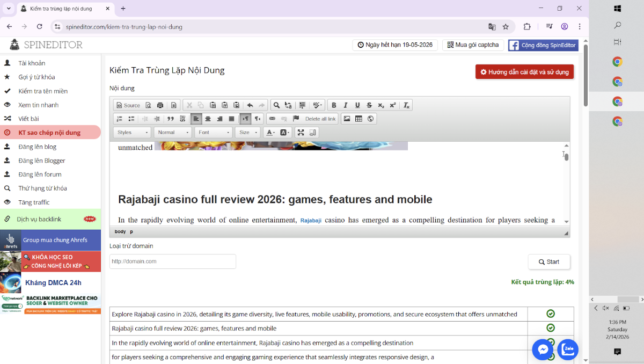Open the Find magnifier tool in editor

coord(276,105)
